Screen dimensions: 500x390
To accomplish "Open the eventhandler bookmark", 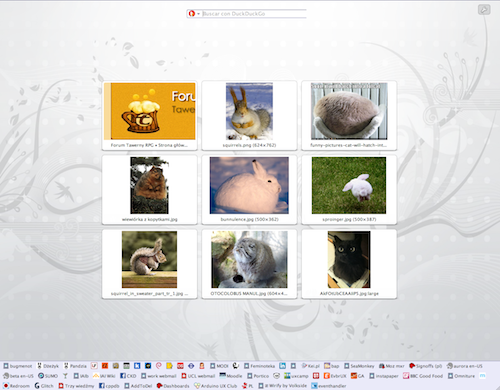I will pyautogui.click(x=329, y=386).
